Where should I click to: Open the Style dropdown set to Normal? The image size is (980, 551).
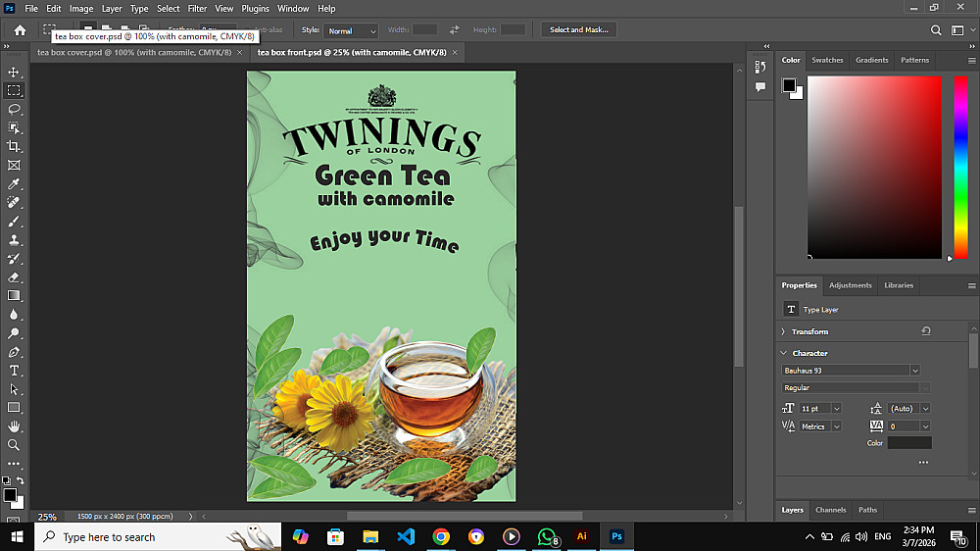point(350,30)
